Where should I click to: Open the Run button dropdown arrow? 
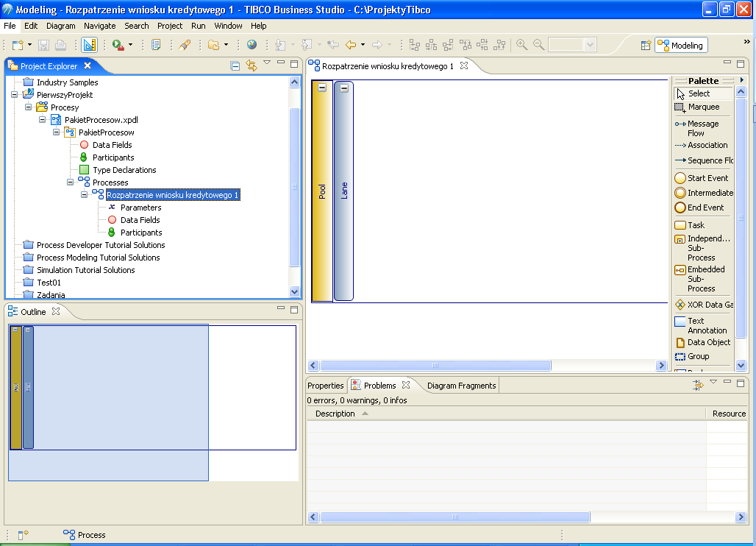click(x=130, y=45)
